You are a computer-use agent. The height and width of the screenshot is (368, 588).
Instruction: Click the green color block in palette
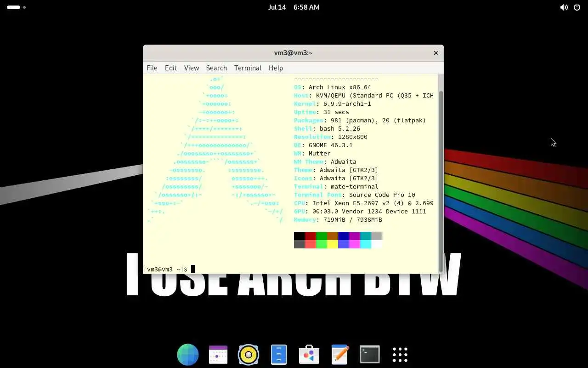(322, 236)
